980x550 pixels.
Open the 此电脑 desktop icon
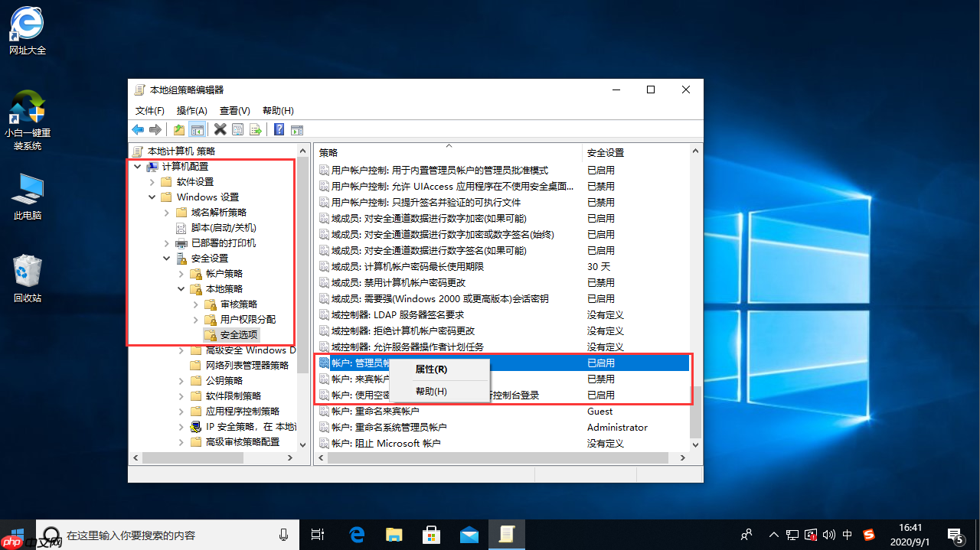pos(28,197)
